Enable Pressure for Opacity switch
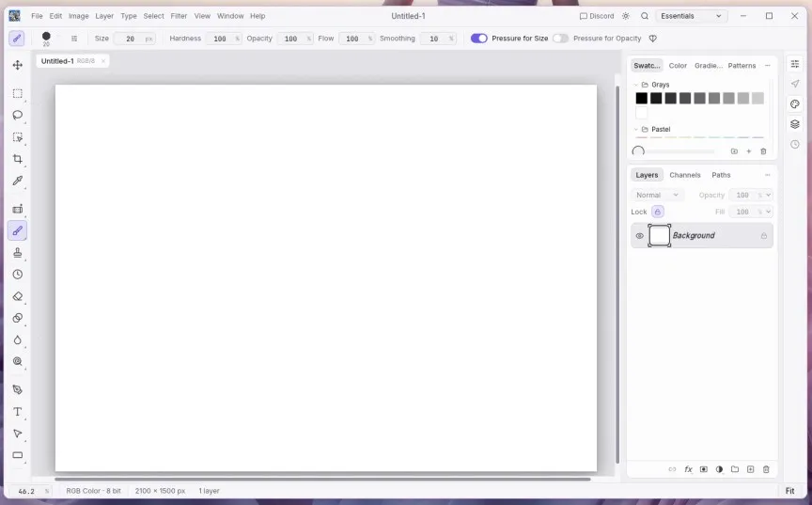Screen dimensions: 812x505 coord(560,39)
